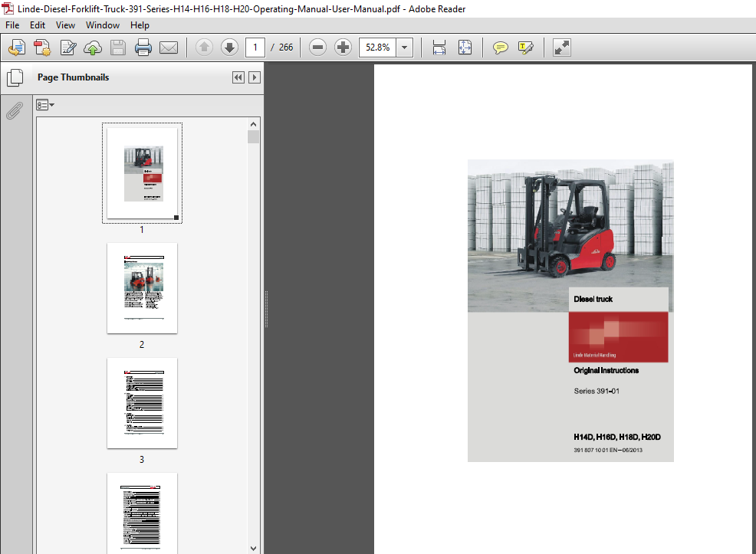Send the file by email envelope icon
This screenshot has width=756, height=554.
[x=169, y=48]
